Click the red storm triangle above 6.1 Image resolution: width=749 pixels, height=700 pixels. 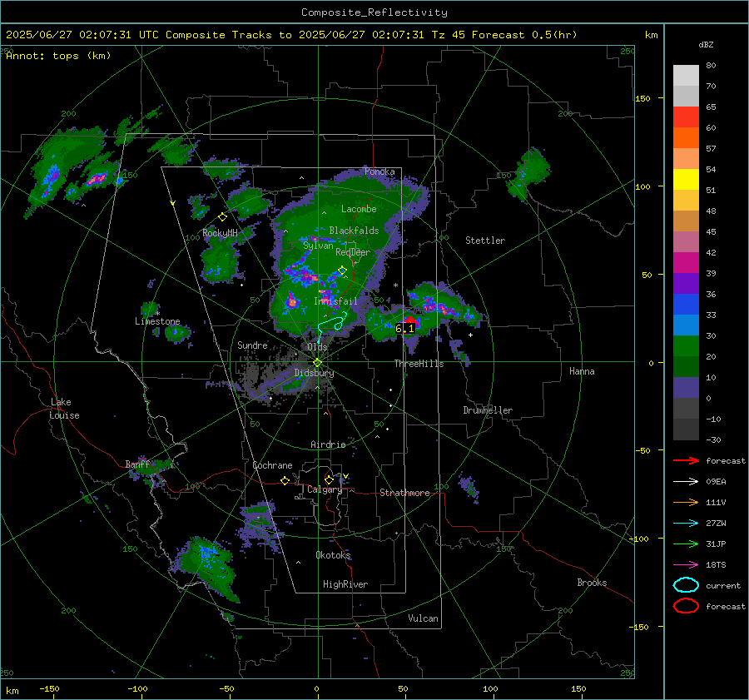(x=409, y=319)
